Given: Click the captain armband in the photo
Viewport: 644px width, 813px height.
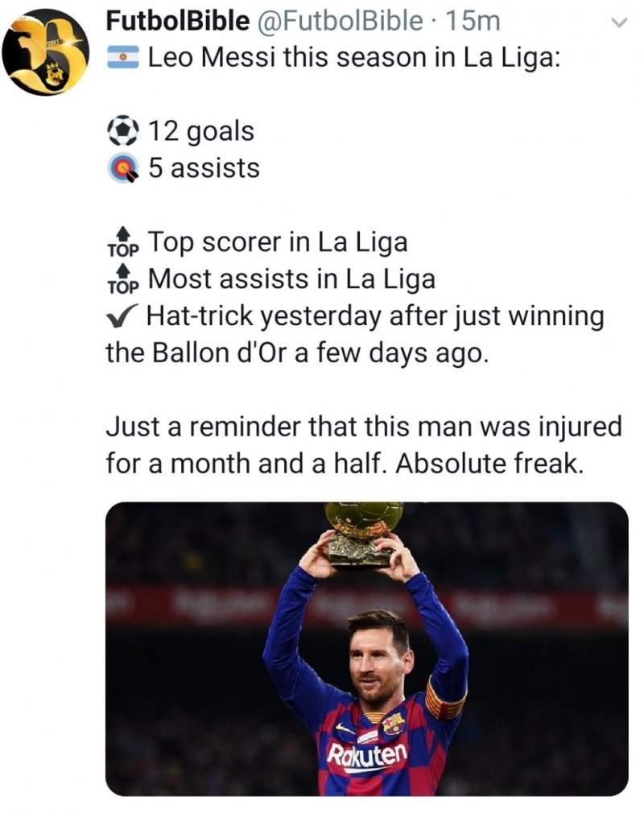Looking at the screenshot, I should pos(444,697).
